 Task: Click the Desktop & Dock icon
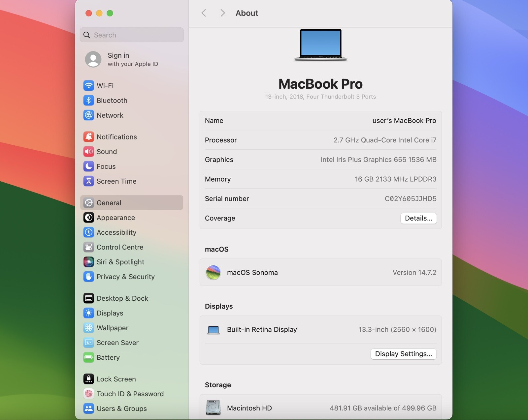pos(88,298)
